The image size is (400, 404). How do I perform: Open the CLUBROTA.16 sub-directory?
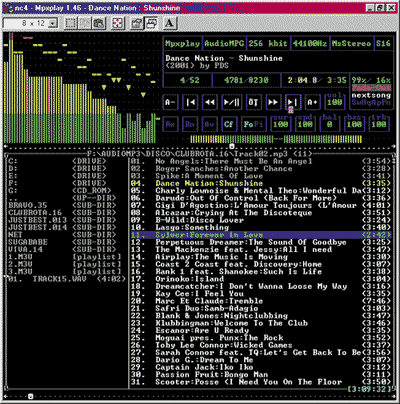(62, 213)
